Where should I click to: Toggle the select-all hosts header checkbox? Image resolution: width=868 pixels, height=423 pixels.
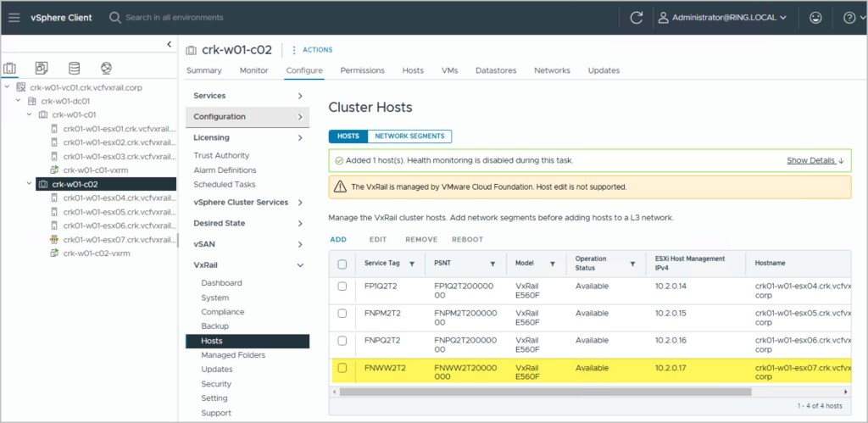342,264
